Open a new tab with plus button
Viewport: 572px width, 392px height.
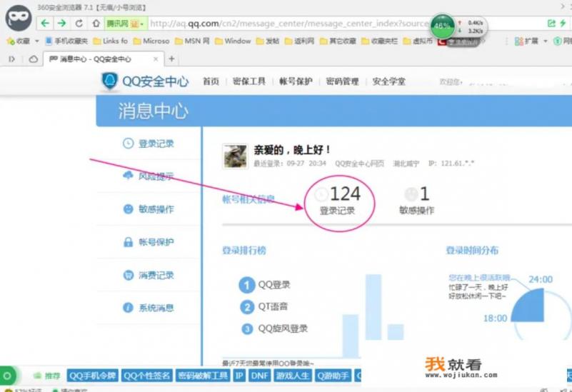click(x=172, y=59)
